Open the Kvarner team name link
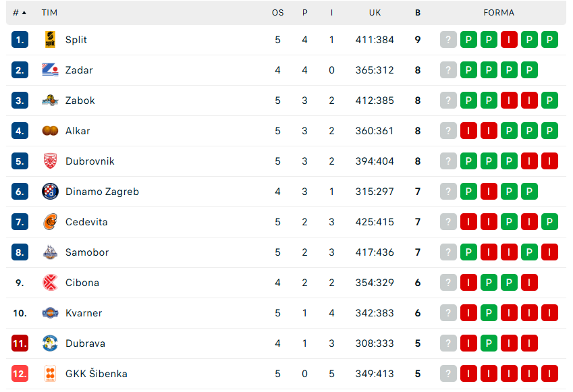The width and height of the screenshot is (573, 392). (x=84, y=313)
